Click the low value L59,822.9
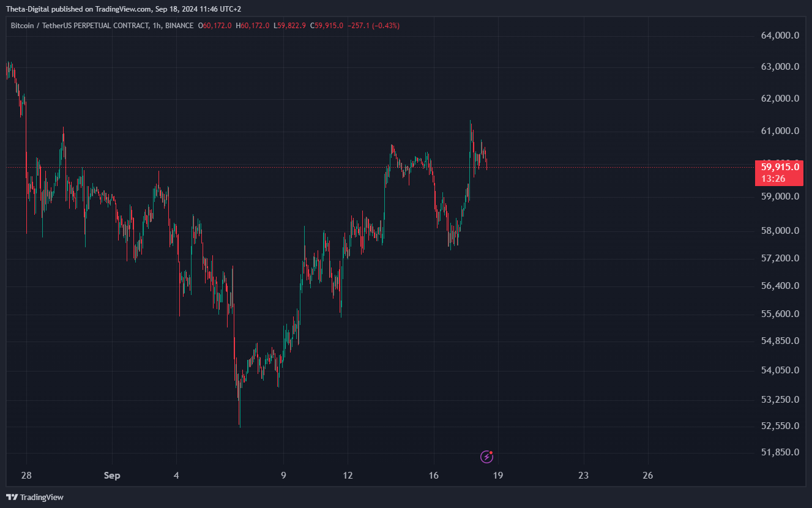This screenshot has width=812, height=508. pos(290,26)
